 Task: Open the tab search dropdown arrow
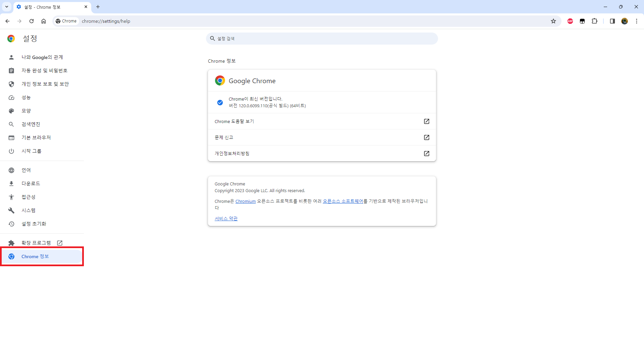coord(7,7)
